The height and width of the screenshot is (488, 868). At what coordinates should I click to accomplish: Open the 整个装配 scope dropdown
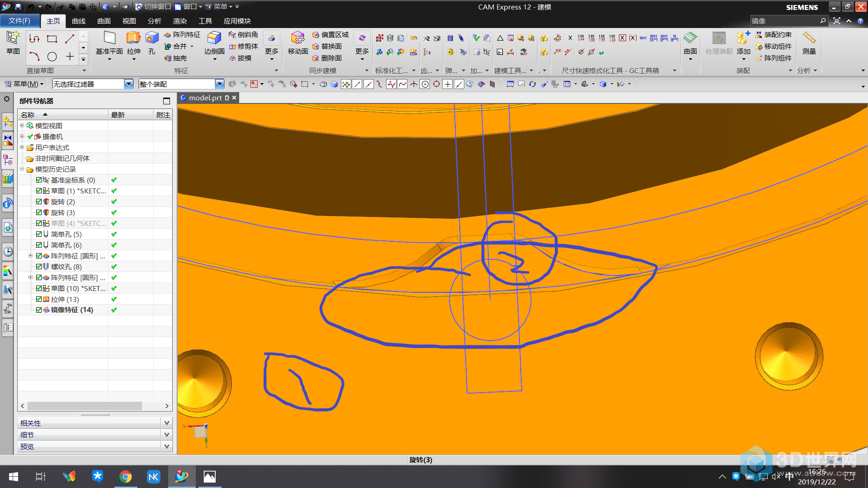(x=219, y=84)
